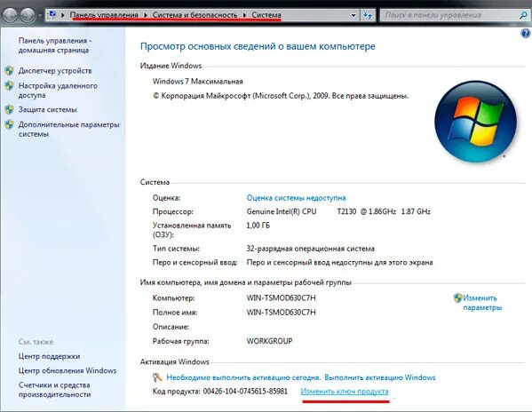Expand the arrow after the address bar icon
The width and height of the screenshot is (532, 412).
(63, 15)
